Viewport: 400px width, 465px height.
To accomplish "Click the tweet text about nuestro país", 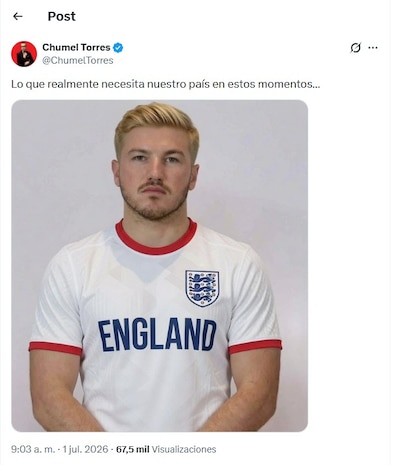I will 165,84.
